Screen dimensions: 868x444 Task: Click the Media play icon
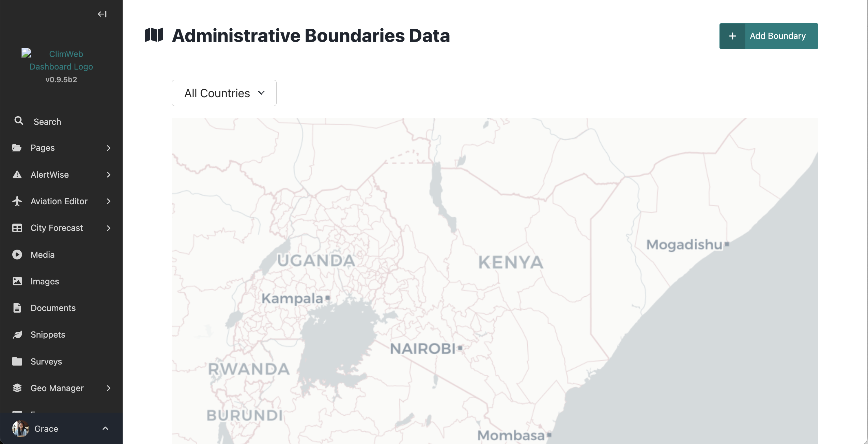17,255
